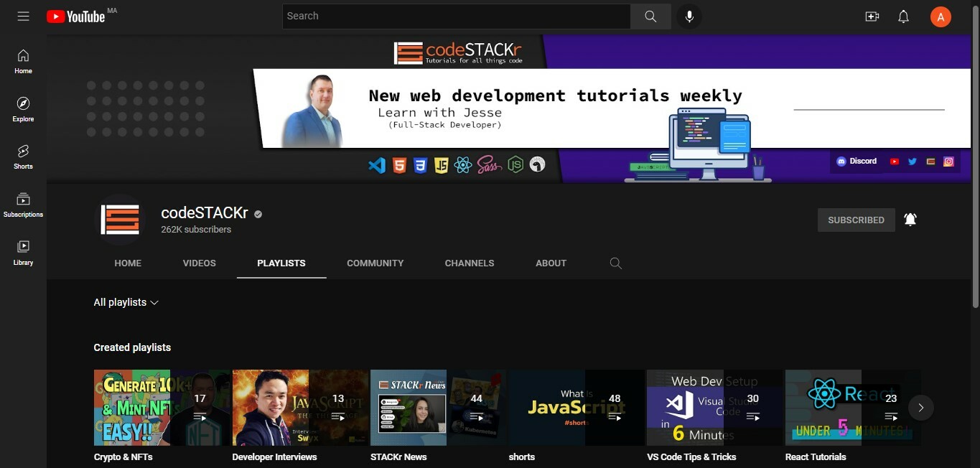Click the Discord badge on the banner
The image size is (980, 468).
click(x=857, y=161)
